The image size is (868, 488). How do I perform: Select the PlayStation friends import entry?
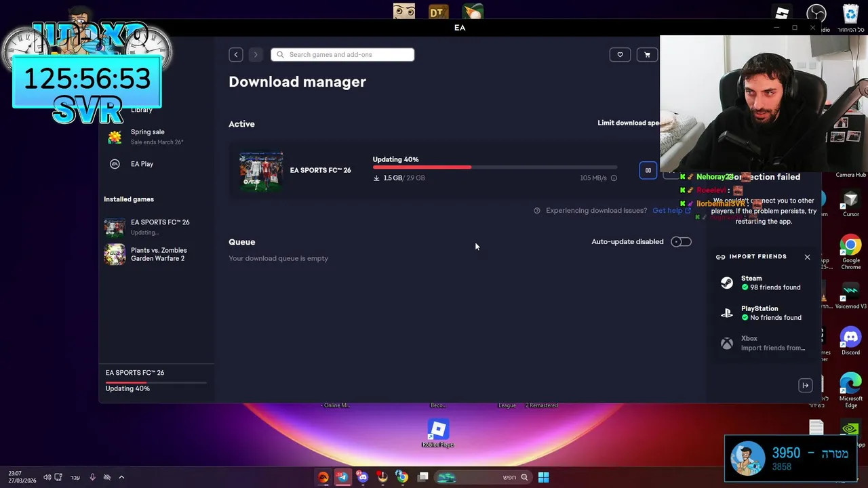pos(763,312)
